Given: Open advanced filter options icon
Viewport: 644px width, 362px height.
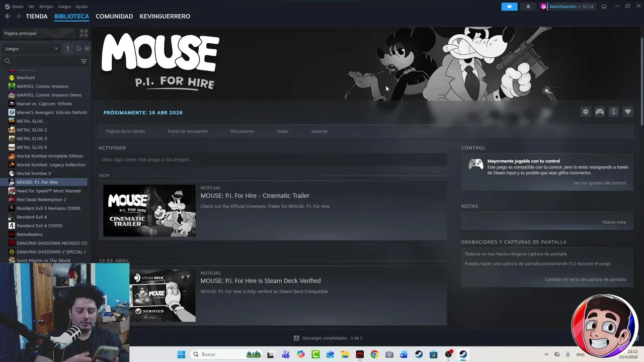Looking at the screenshot, I should pyautogui.click(x=84, y=61).
